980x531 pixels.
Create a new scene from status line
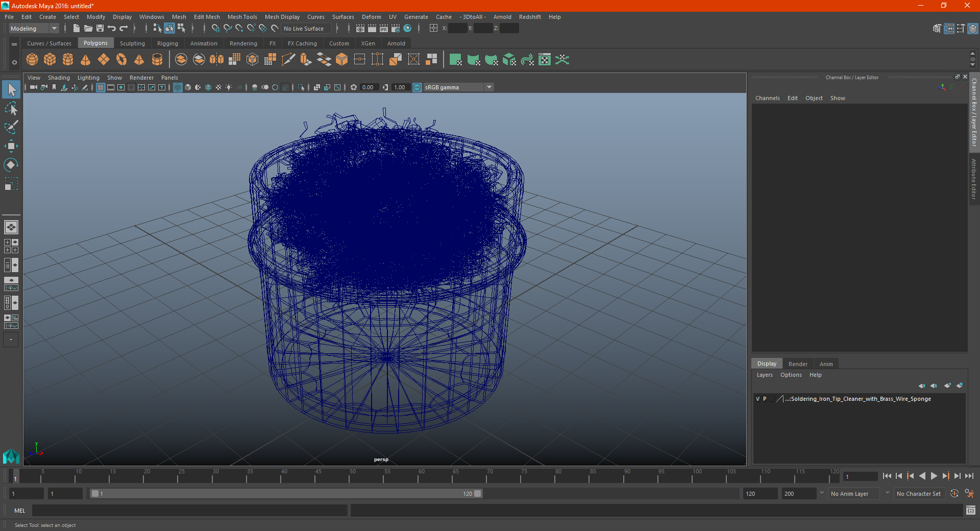(77, 29)
